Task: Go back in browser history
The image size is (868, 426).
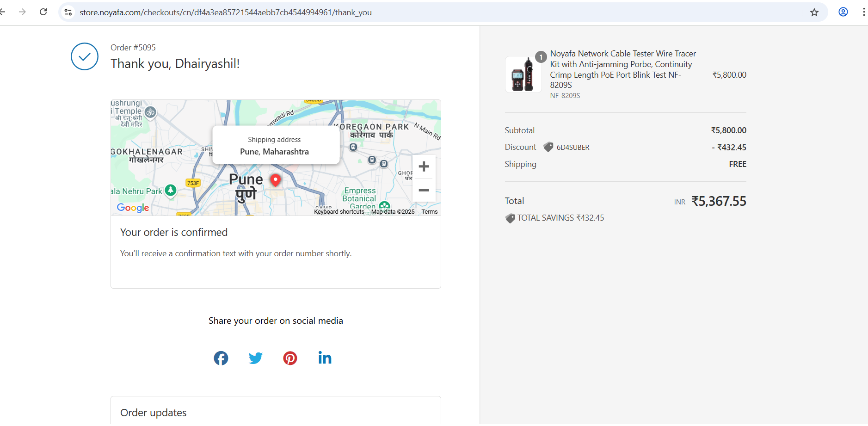Action: (x=3, y=12)
